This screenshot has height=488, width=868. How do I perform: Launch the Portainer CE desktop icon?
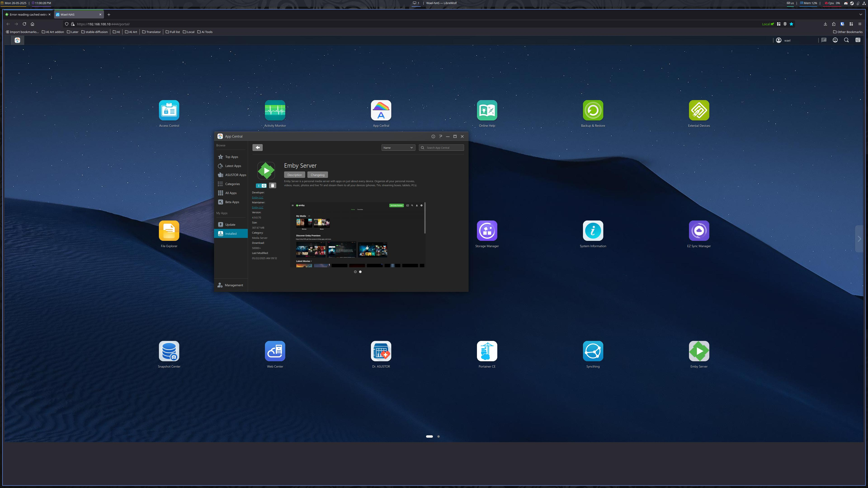(x=487, y=351)
